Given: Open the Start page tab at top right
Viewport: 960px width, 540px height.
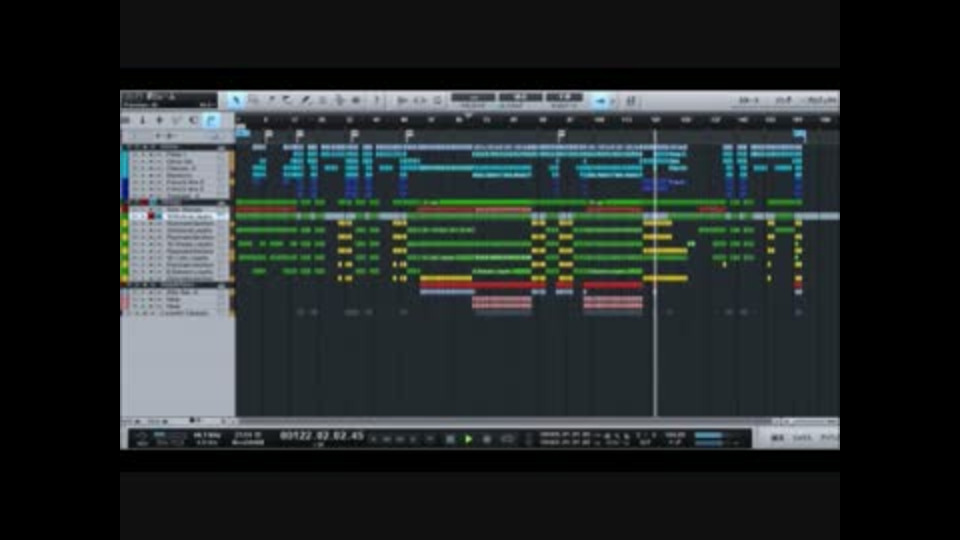Looking at the screenshot, I should click(x=748, y=100).
